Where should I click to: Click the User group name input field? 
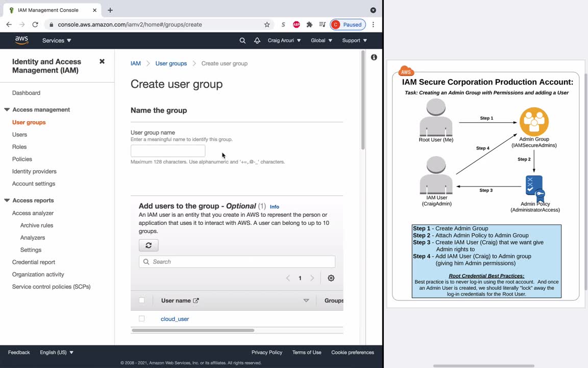tap(168, 151)
